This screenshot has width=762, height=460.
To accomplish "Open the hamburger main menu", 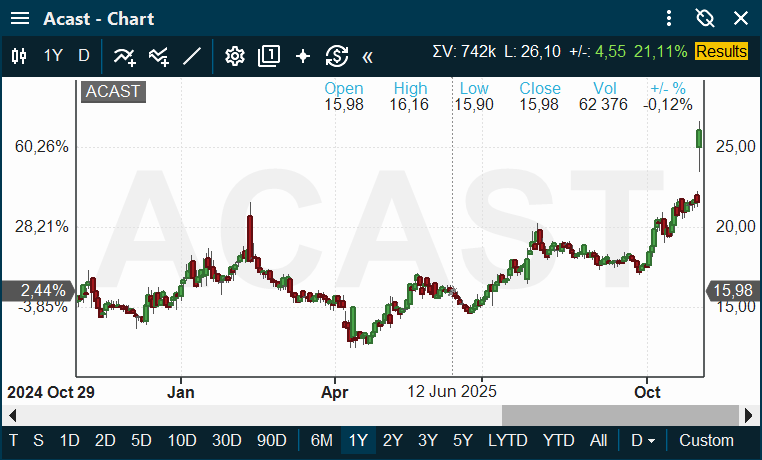I will tap(20, 18).
